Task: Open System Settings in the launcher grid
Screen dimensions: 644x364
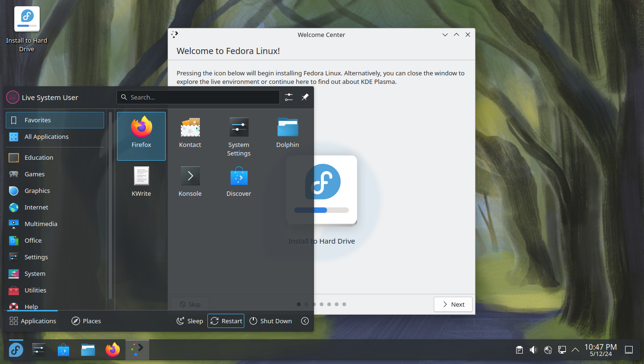Action: point(239,136)
